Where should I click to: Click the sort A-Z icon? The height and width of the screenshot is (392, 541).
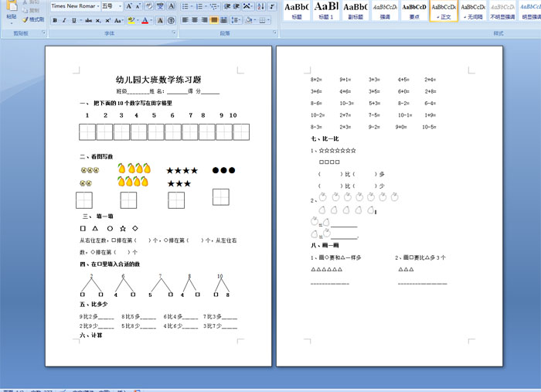[x=261, y=6]
